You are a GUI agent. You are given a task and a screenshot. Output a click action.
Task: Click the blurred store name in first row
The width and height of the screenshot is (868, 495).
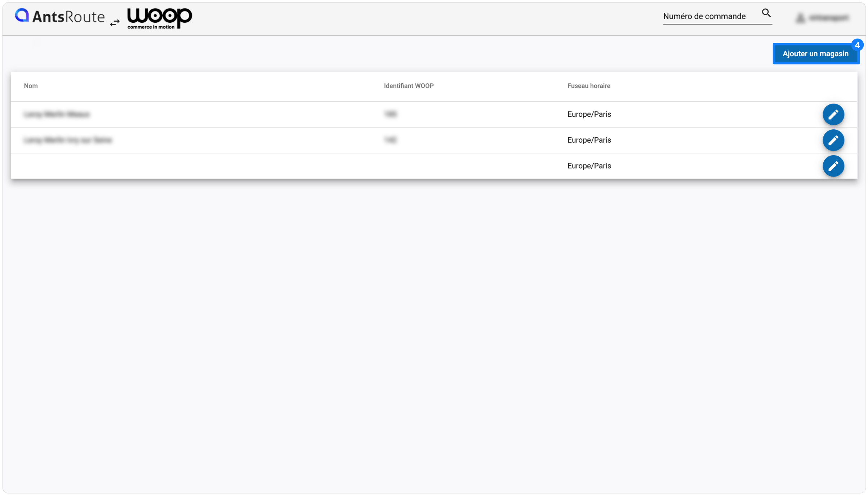(57, 114)
